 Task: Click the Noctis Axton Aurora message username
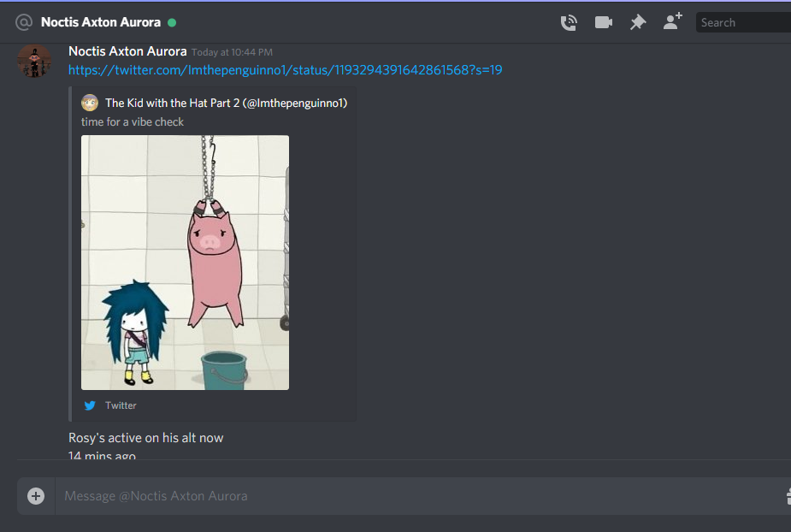tap(127, 51)
